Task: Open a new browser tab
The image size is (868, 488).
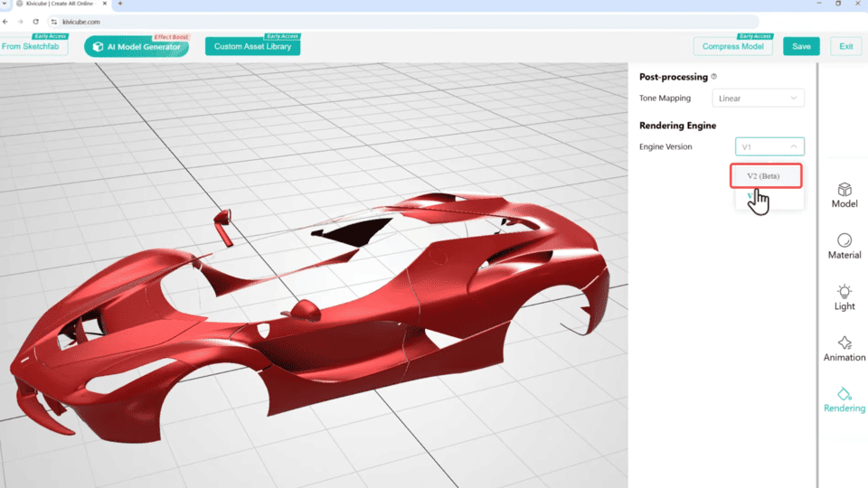Action: (x=120, y=4)
